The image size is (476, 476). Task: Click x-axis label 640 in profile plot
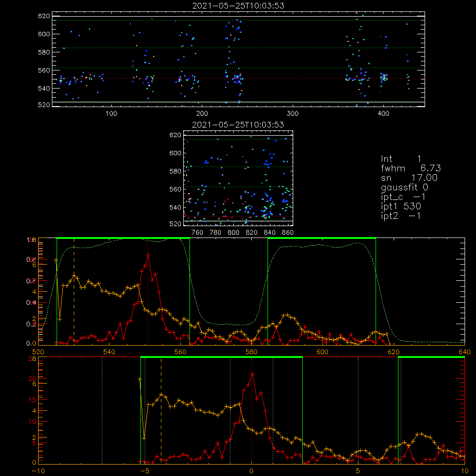pos(465,352)
